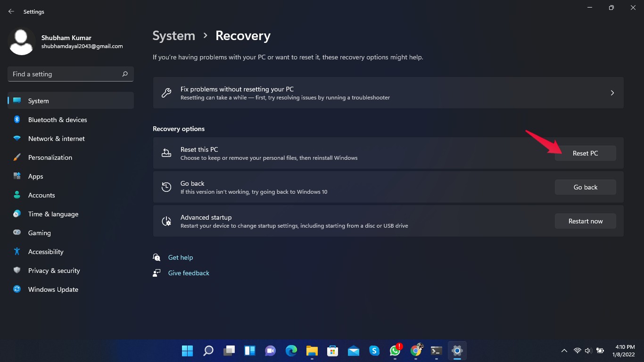This screenshot has width=644, height=362.
Task: Open Accessibility settings
Action: tap(45, 252)
